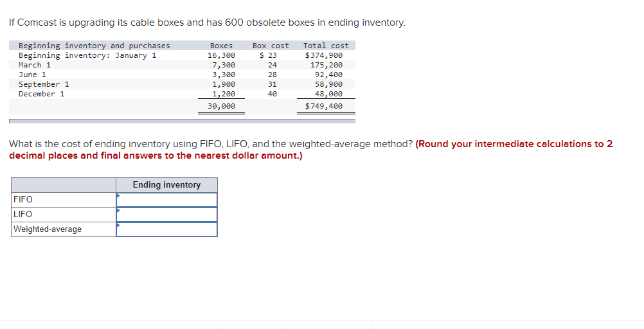Click the 'Total cost' column header
The height and width of the screenshot is (329, 644).
[x=326, y=46]
